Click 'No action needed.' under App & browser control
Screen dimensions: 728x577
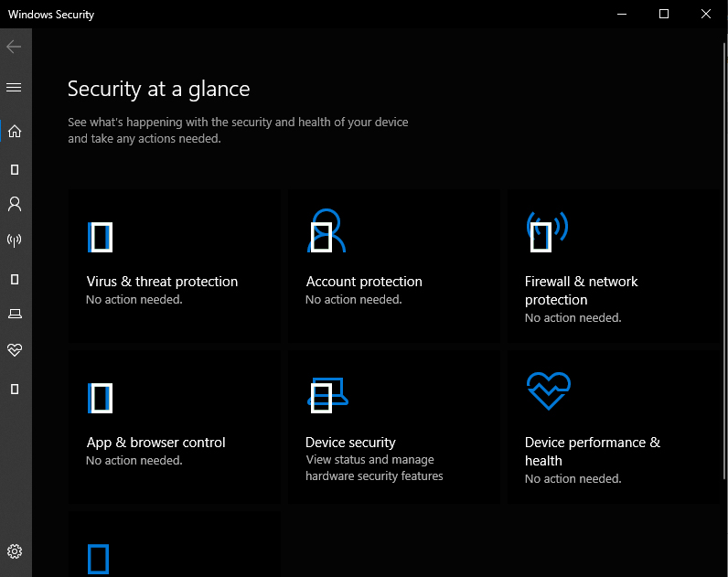point(134,461)
